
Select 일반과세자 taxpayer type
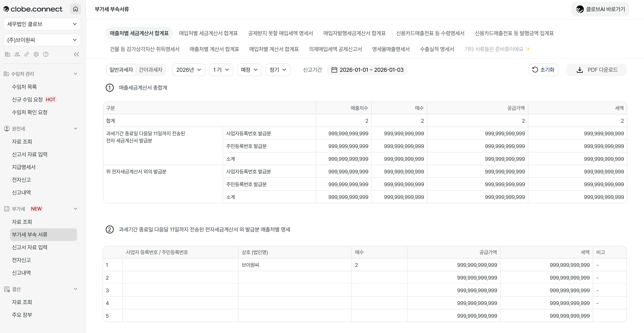click(121, 70)
